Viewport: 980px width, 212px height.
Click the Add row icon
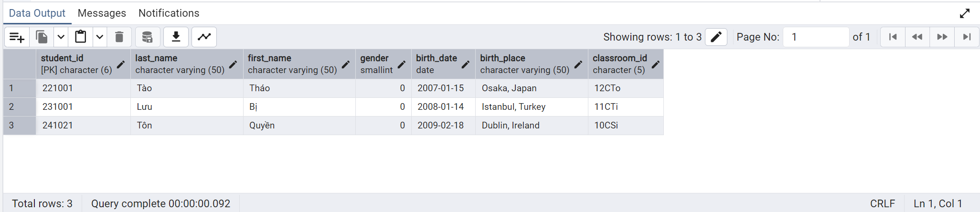(x=17, y=37)
